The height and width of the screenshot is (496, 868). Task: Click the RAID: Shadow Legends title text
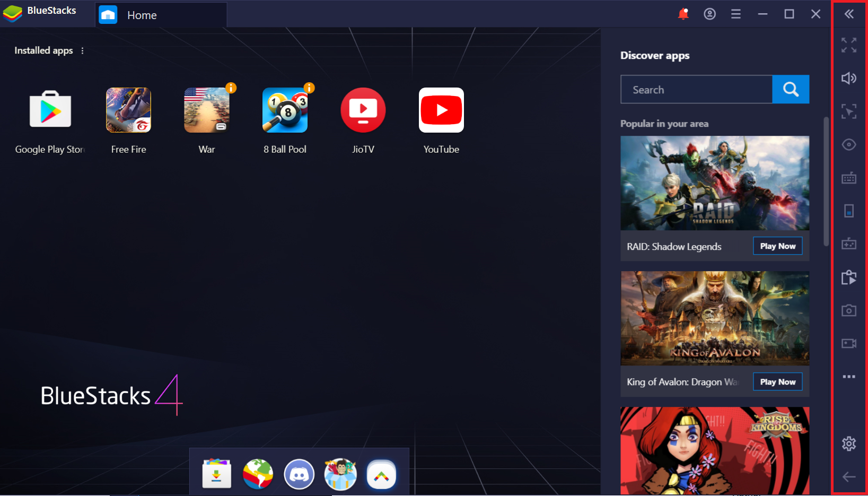(674, 247)
